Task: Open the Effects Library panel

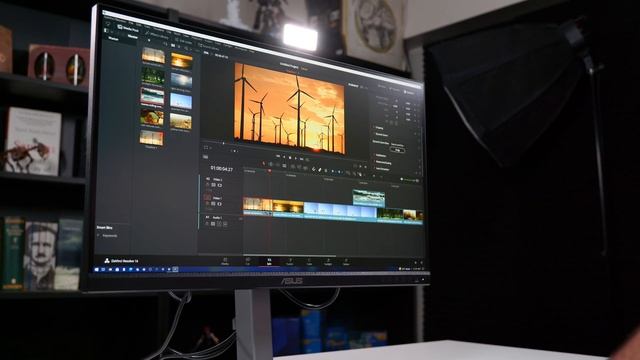Action: pyautogui.click(x=157, y=35)
